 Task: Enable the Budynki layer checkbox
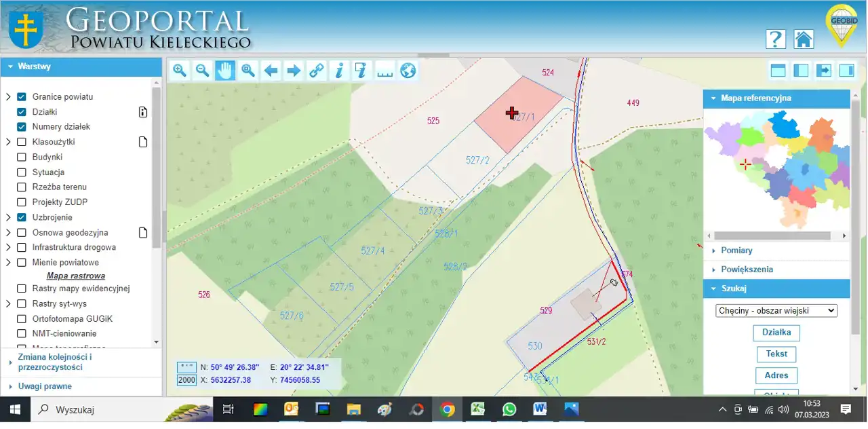22,157
